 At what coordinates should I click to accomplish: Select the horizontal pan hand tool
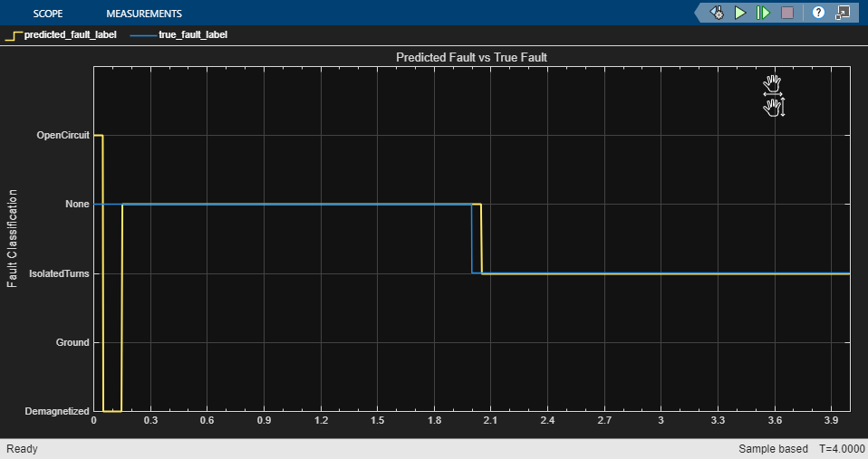pos(772,86)
